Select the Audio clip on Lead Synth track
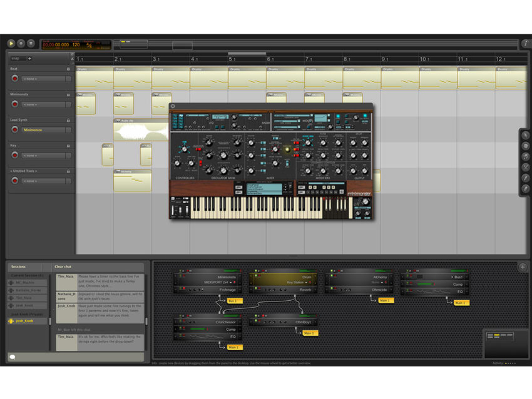532x399 pixels. pos(141,130)
